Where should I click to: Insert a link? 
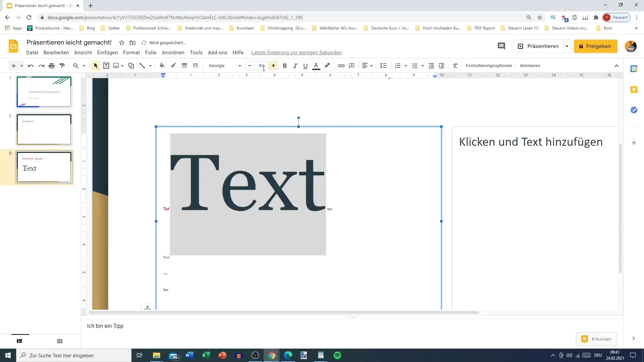(341, 66)
